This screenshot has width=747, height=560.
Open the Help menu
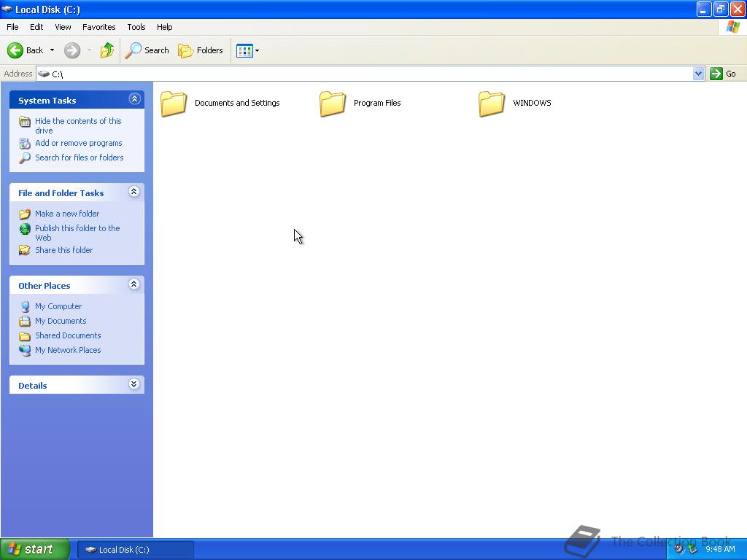point(165,27)
